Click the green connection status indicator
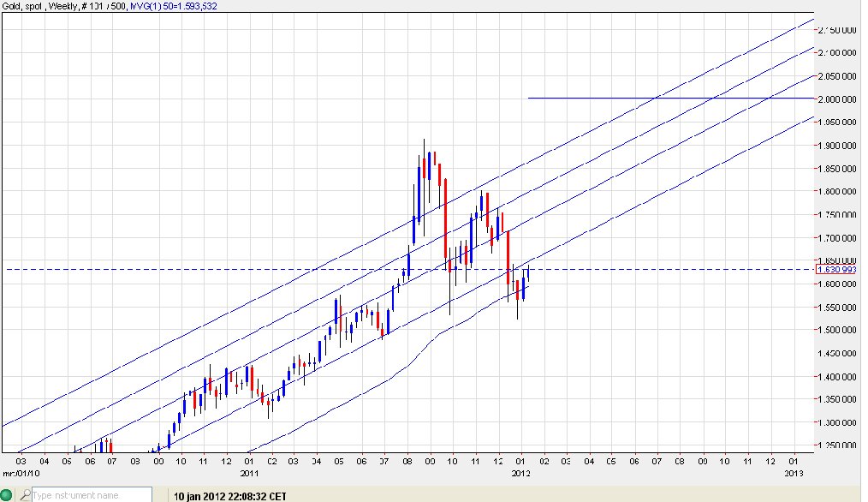This screenshot has width=868, height=502. pyautogui.click(x=6, y=495)
